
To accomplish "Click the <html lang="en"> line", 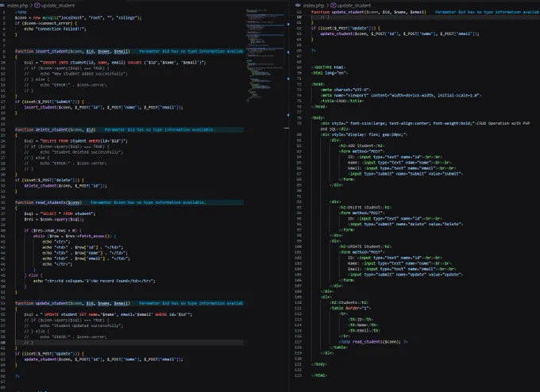I will (x=330, y=73).
